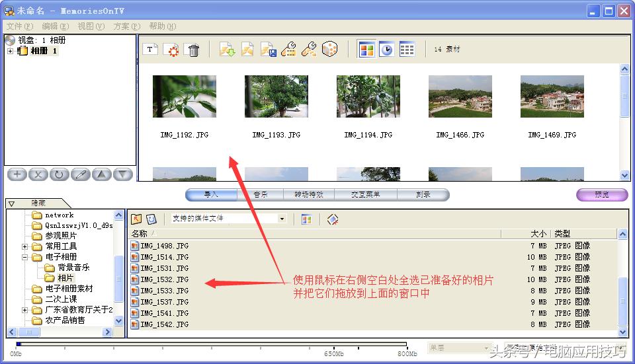Click folder tree horizontal scrollbar right arrow
635x364 pixels.
[107, 332]
